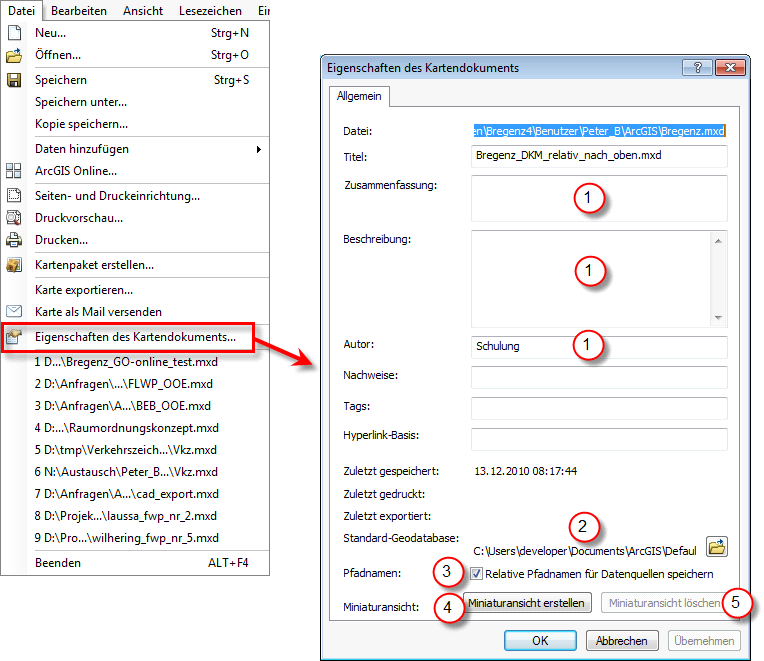This screenshot has width=764, height=661.
Task: Select Eigenschaften des Kartendokuments menu entry
Action: tap(135, 337)
